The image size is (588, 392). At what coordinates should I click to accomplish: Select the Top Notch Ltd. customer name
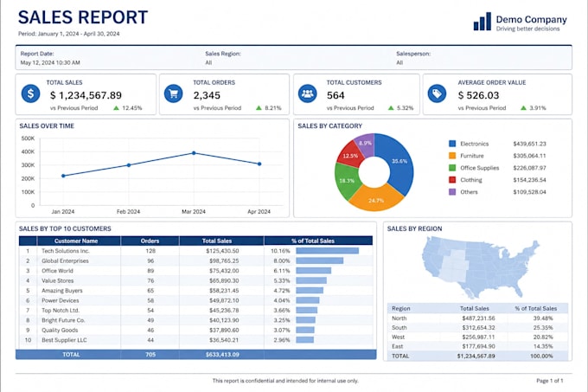61,311
